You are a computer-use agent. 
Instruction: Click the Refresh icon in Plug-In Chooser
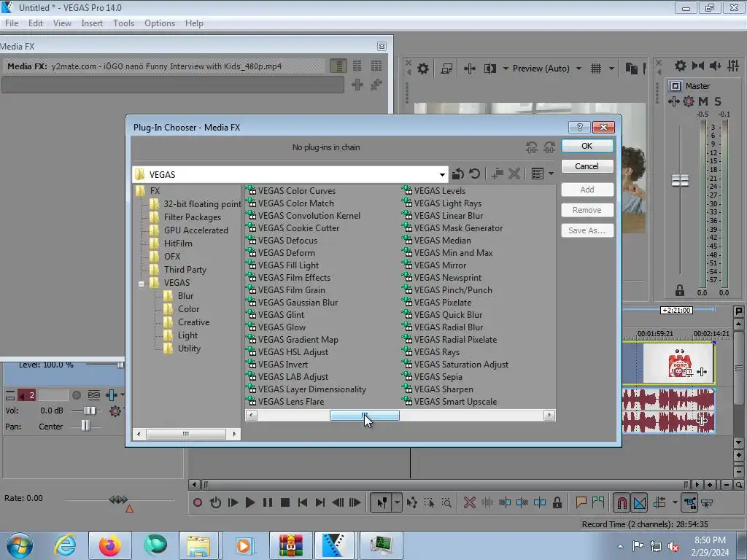click(474, 174)
